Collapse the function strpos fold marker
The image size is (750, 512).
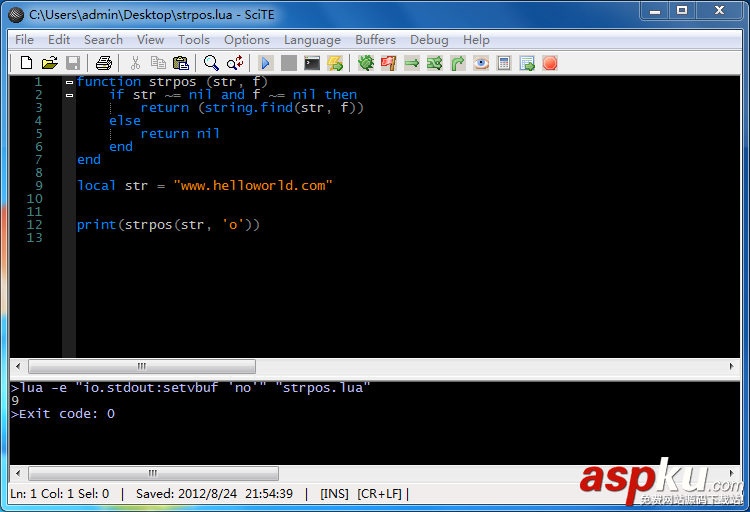[x=69, y=82]
